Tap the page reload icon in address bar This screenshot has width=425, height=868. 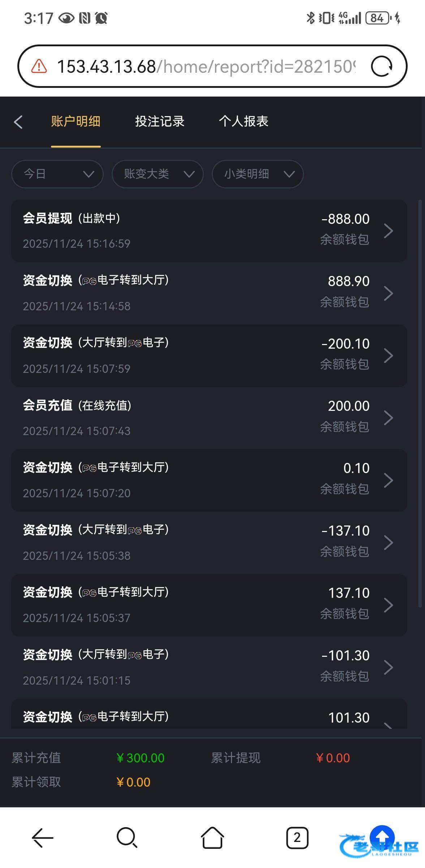coord(382,67)
